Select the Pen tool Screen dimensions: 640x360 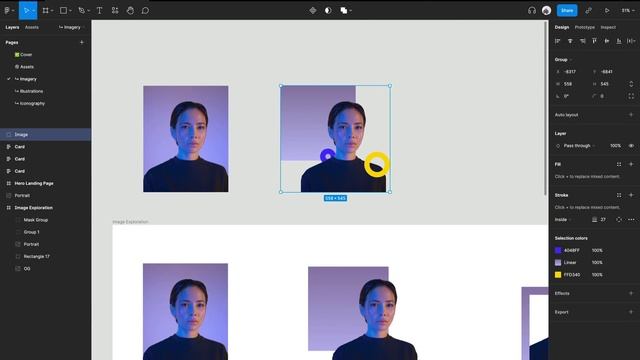click(81, 11)
